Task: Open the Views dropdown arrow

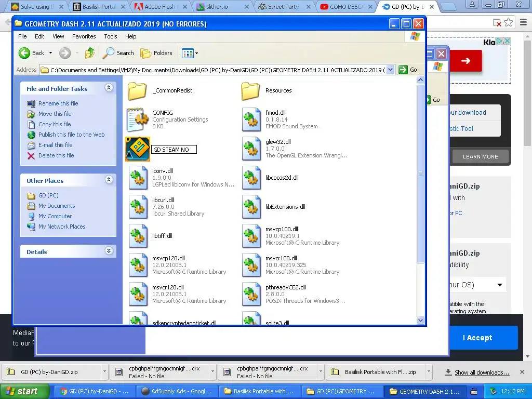Action: pos(196,54)
